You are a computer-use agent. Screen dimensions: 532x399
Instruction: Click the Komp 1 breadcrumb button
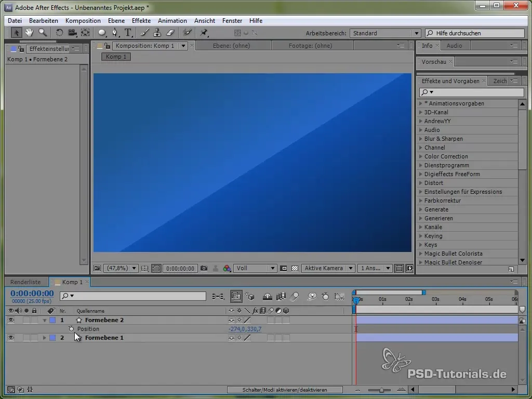pyautogui.click(x=116, y=57)
